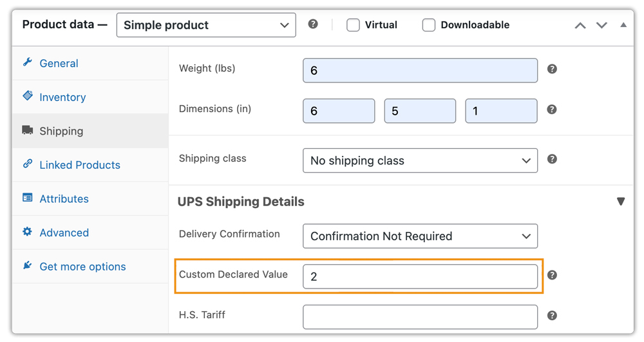
Task: Select the Shipping tab
Action: [x=90, y=131]
